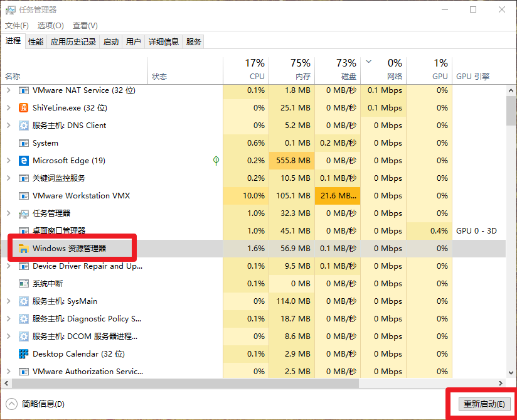The width and height of the screenshot is (517, 420).
Task: Click the Microsoft Edge process icon
Action: click(24, 161)
